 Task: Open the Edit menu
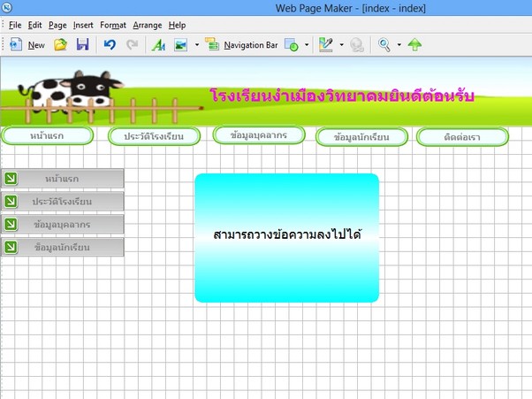[34, 25]
